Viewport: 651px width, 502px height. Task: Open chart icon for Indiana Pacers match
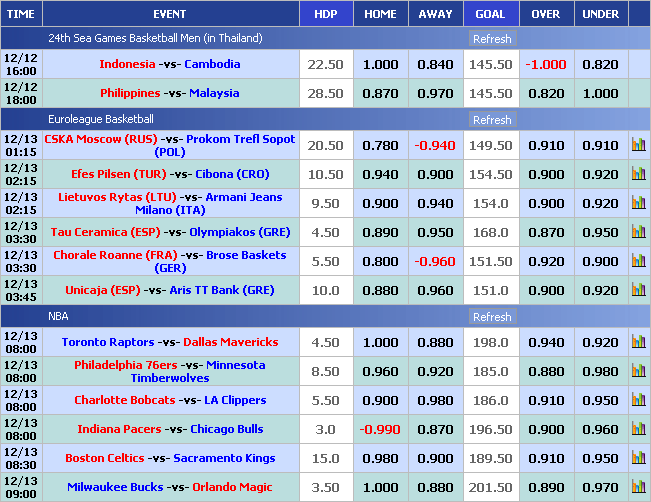pyautogui.click(x=638, y=429)
